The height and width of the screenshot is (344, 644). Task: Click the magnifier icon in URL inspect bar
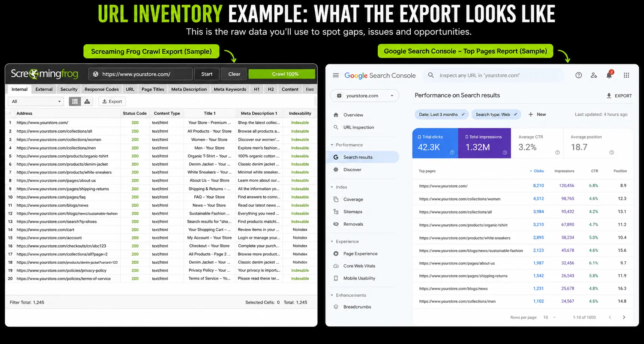[x=431, y=75]
